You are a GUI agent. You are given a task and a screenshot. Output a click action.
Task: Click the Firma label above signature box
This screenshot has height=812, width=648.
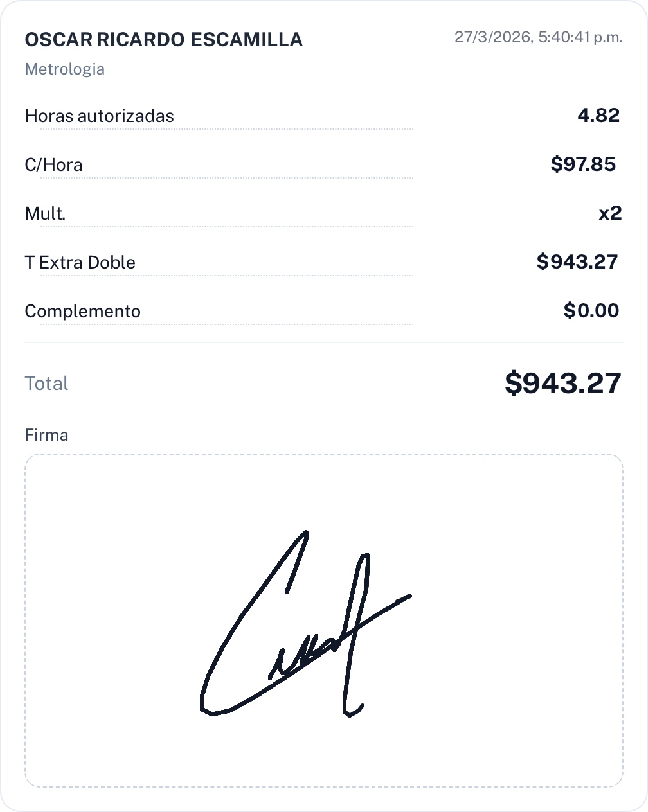[x=46, y=436]
